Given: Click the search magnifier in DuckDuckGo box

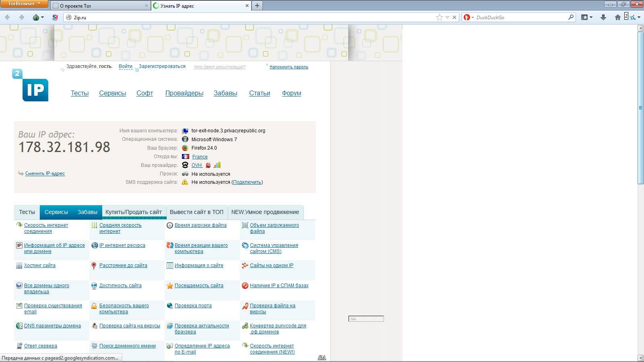Looking at the screenshot, I should click(571, 17).
